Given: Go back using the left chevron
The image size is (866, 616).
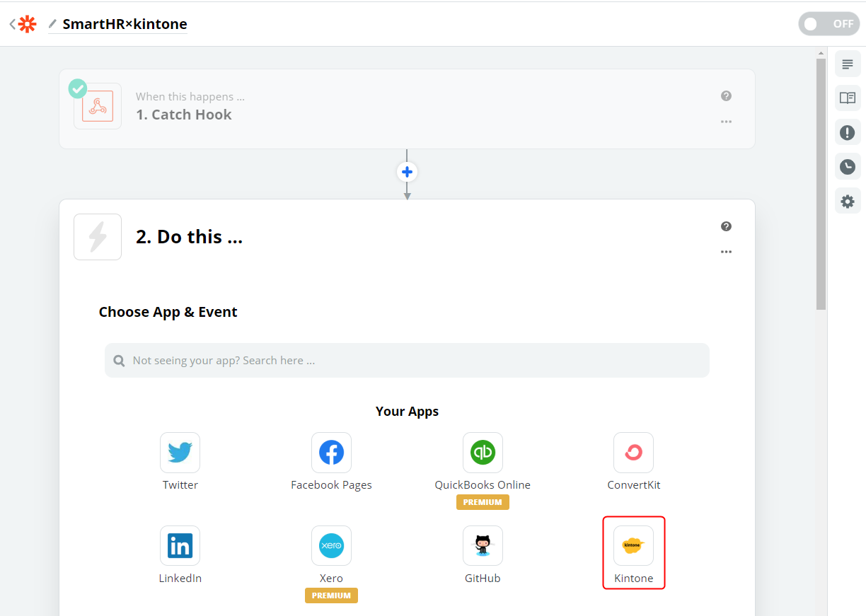Looking at the screenshot, I should 12,24.
